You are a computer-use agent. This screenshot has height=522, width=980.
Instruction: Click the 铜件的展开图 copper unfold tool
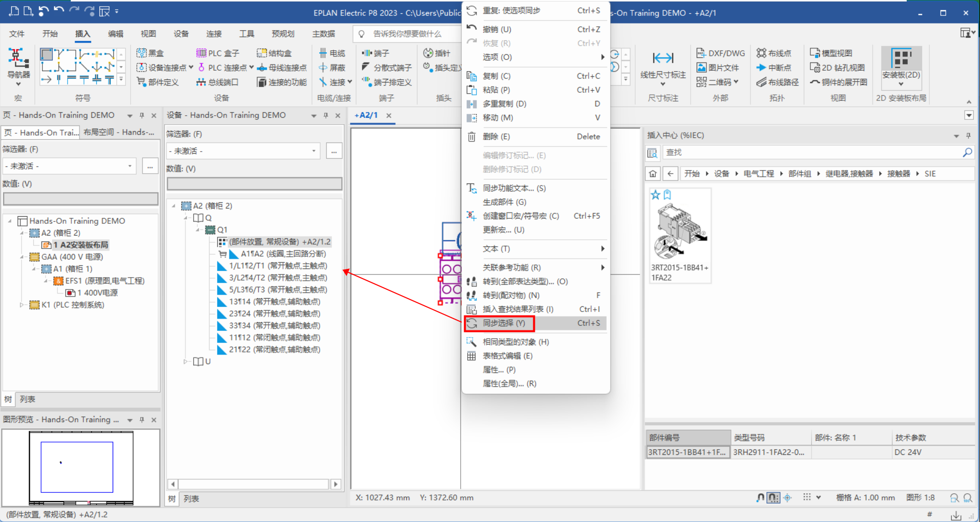pyautogui.click(x=839, y=82)
